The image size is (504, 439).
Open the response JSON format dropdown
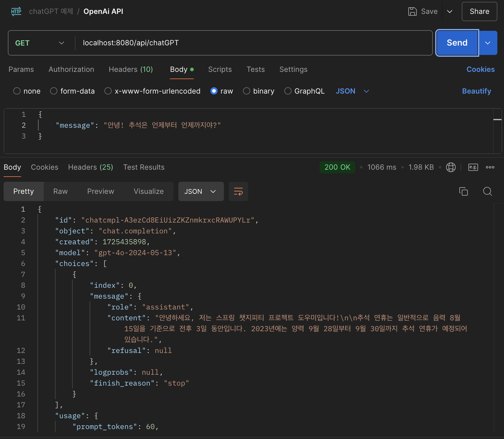[201, 191]
